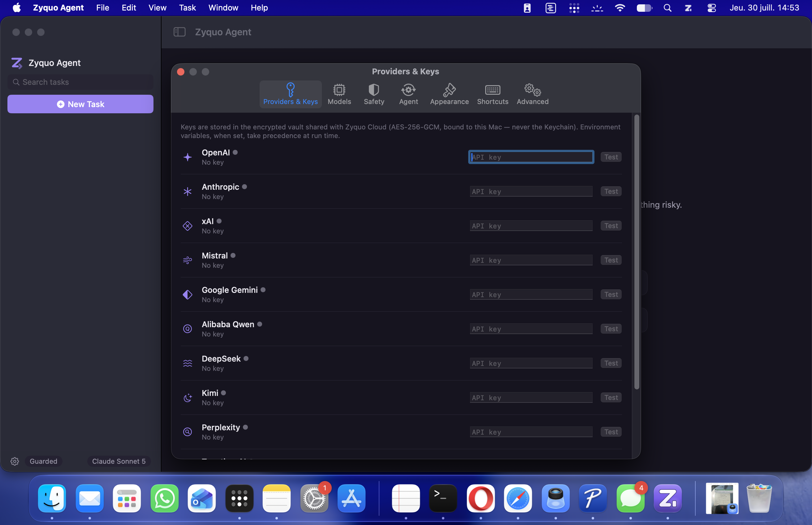Test the Kimi key
The width and height of the screenshot is (812, 525).
coord(611,397)
